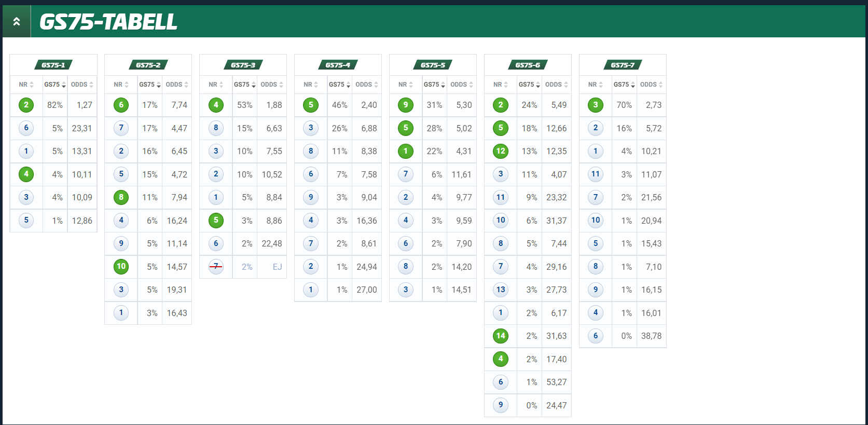
Task: Pick horse 13 in GS75-6 (27,73 odds)
Action: (x=501, y=290)
